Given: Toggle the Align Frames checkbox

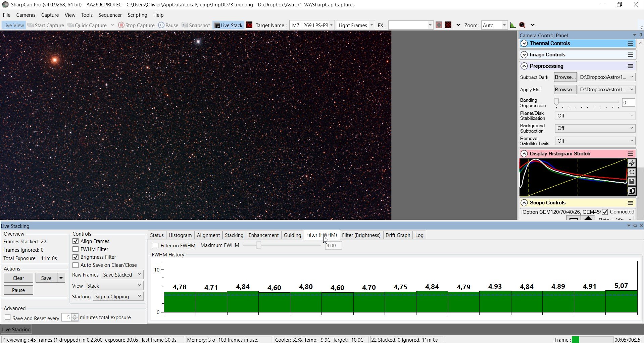Looking at the screenshot, I should [76, 241].
